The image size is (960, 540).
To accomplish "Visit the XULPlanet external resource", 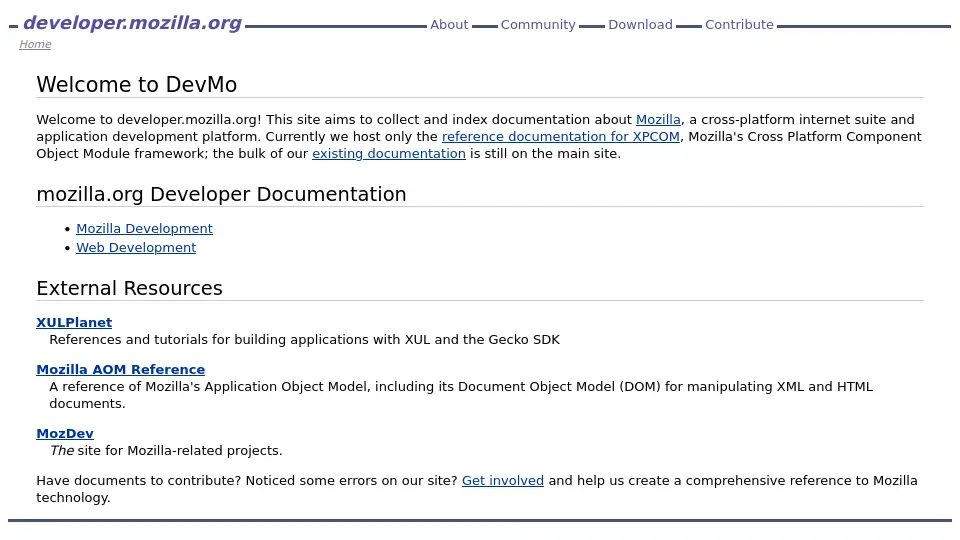I will click(74, 323).
